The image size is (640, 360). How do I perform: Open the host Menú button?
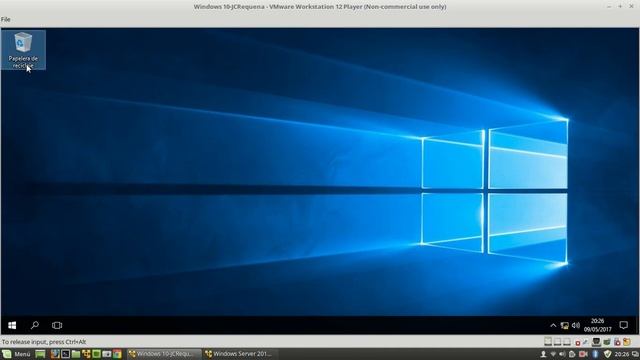16,354
